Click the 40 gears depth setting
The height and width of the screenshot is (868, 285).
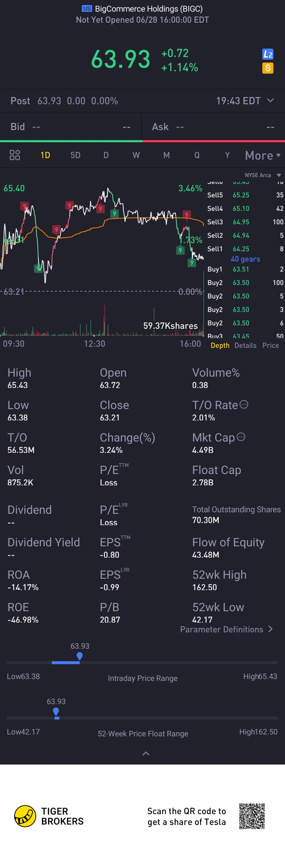[x=245, y=259]
